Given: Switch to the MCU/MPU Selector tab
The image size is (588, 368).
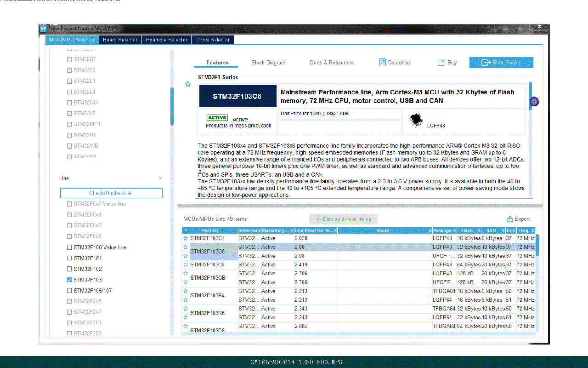Looking at the screenshot, I should click(x=72, y=40).
